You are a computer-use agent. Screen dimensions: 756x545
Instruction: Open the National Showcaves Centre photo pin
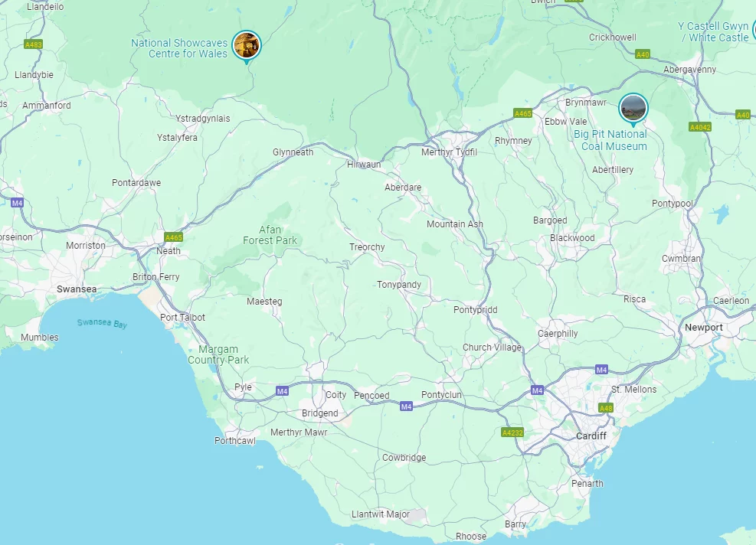(247, 46)
